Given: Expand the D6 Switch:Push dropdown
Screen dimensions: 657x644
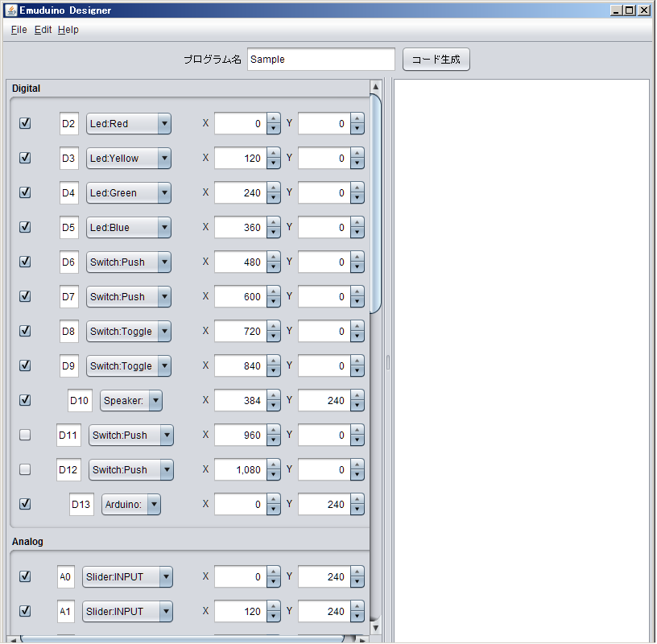Looking at the screenshot, I should click(129, 262).
